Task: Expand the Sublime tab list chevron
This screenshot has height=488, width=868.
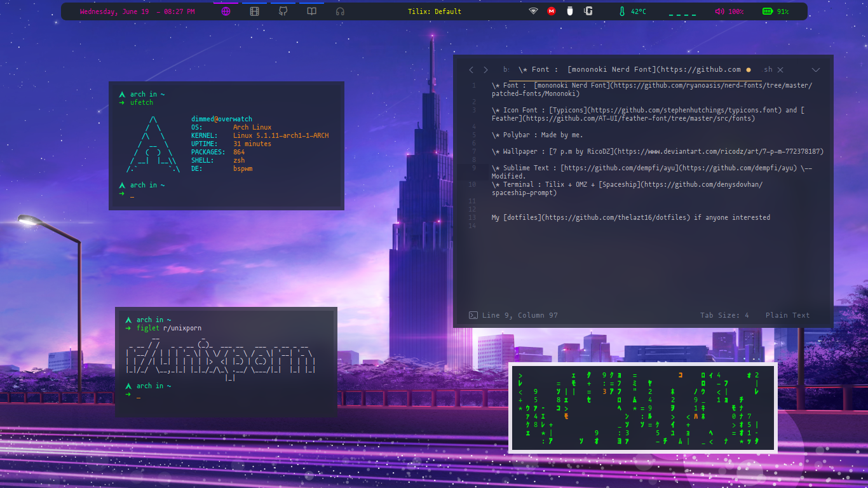Action: pos(816,70)
